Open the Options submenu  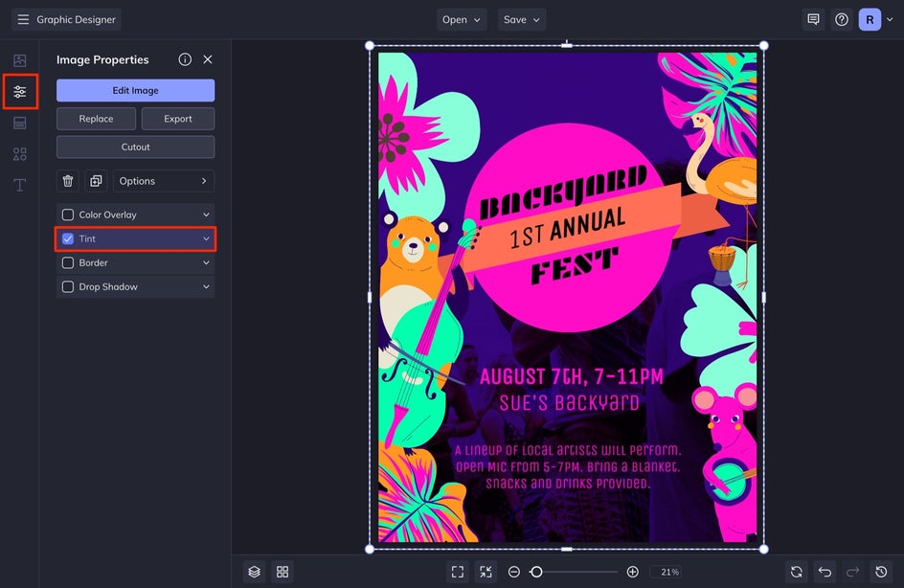[x=164, y=181]
